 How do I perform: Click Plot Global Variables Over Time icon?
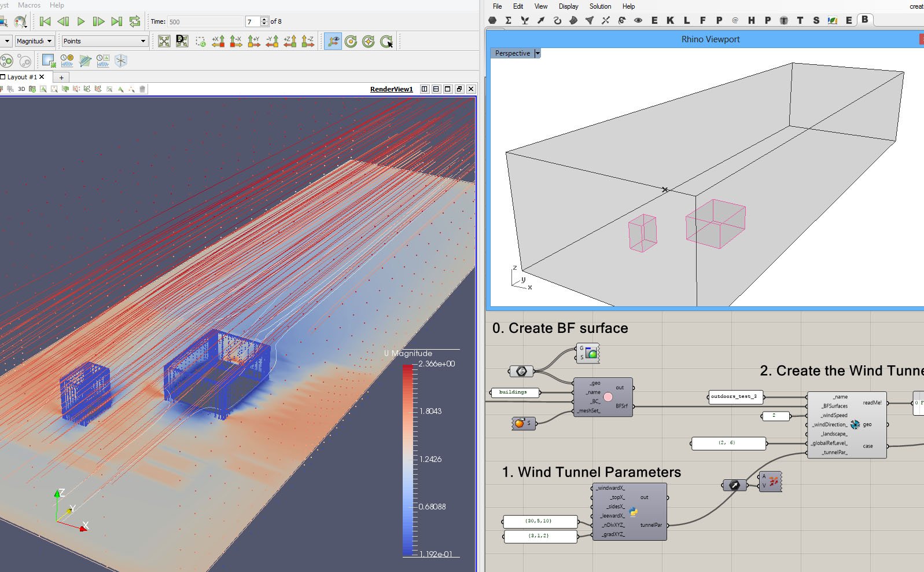(x=67, y=61)
